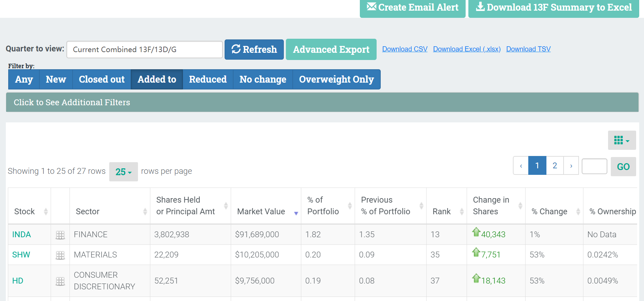Sort by Sector column arrows
This screenshot has height=301, width=644.
[145, 212]
